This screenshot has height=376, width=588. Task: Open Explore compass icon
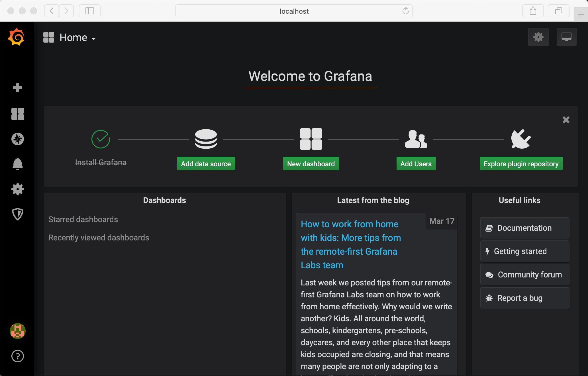[17, 139]
